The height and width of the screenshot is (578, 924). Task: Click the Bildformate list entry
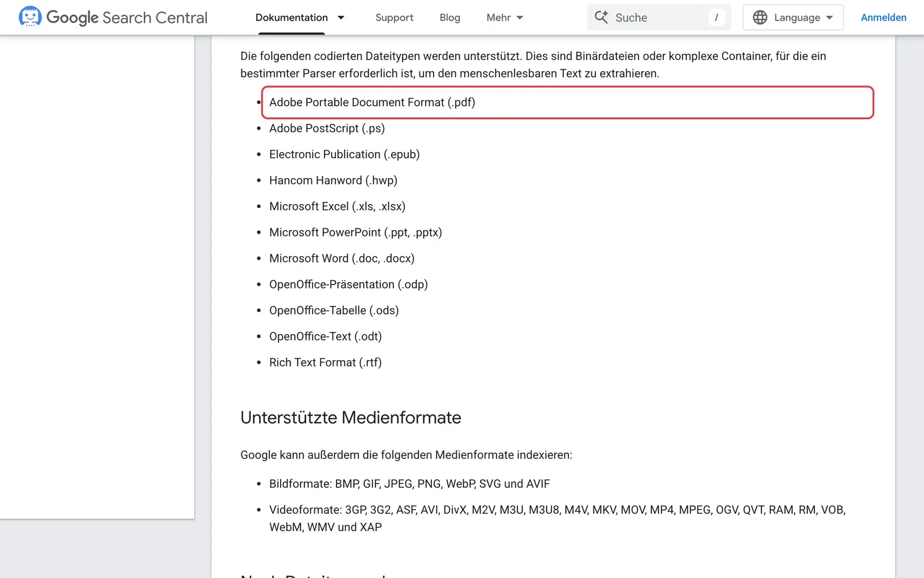pos(409,484)
